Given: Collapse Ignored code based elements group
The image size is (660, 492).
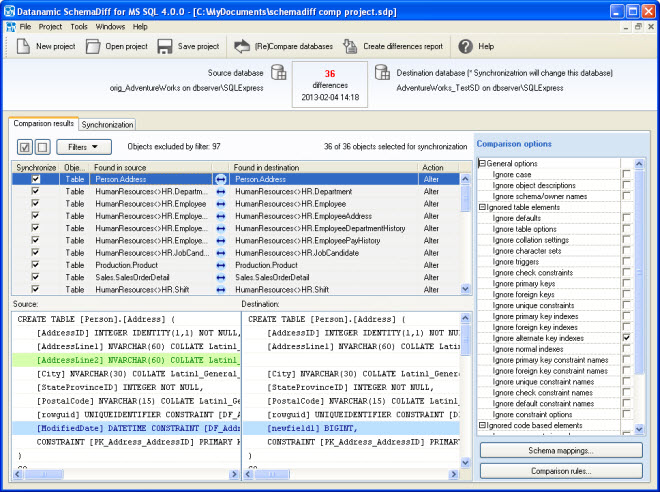Looking at the screenshot, I should point(482,426).
